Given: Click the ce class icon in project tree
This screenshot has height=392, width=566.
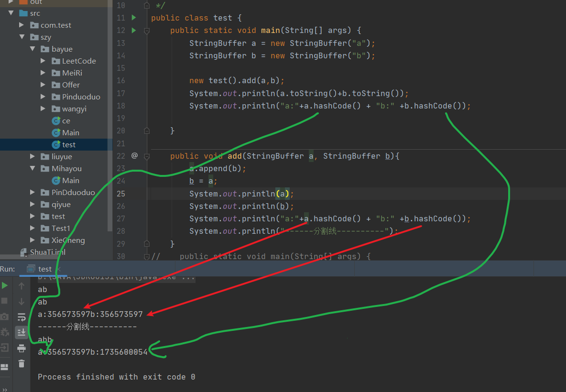Looking at the screenshot, I should 56,120.
